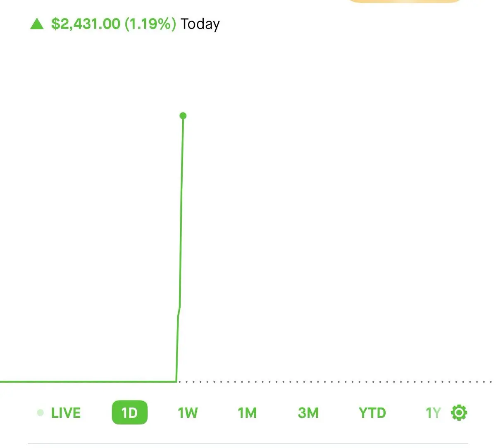The width and height of the screenshot is (496, 448).
Task: Select the highlighted 1D range
Action: (x=129, y=412)
